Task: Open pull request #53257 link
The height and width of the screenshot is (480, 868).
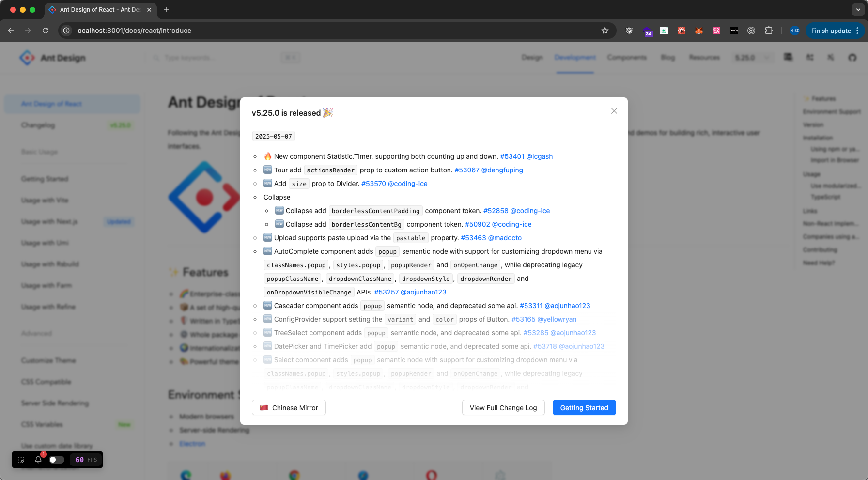Action: pos(387,292)
